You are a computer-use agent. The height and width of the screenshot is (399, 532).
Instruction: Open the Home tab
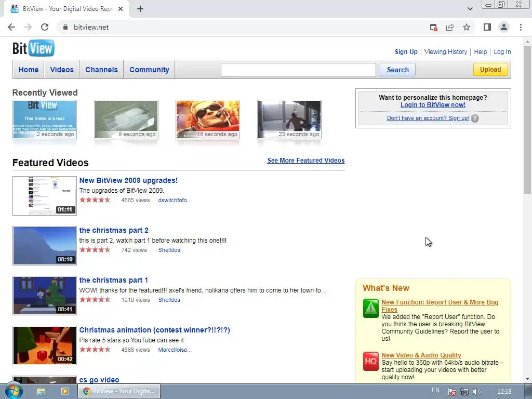point(29,70)
